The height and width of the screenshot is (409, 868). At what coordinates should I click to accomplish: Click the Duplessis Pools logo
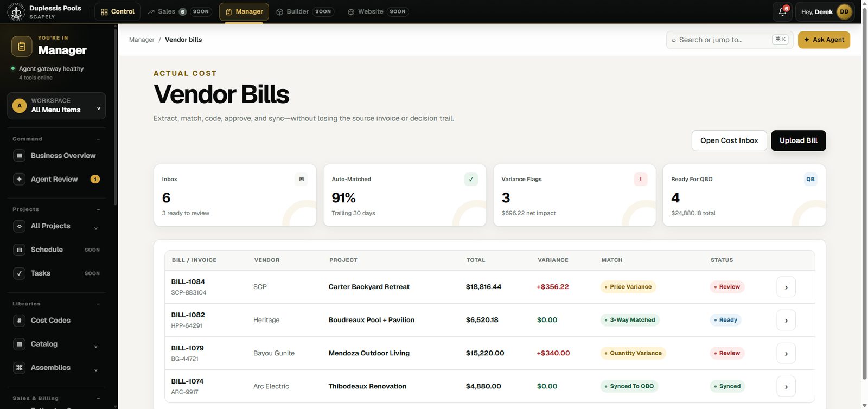point(16,11)
